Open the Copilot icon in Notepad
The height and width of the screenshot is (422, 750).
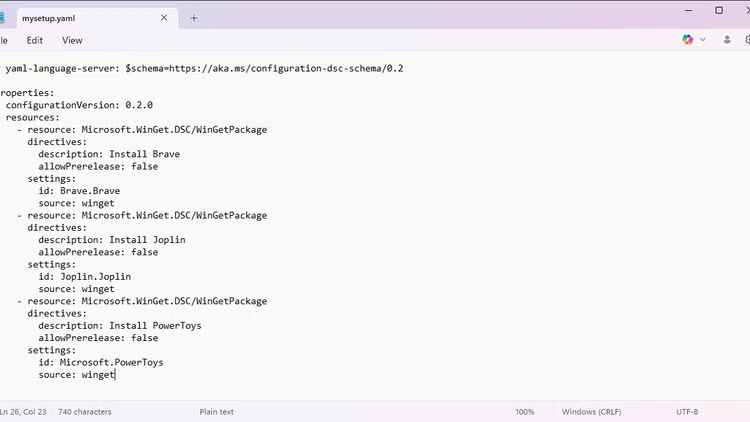pyautogui.click(x=687, y=40)
